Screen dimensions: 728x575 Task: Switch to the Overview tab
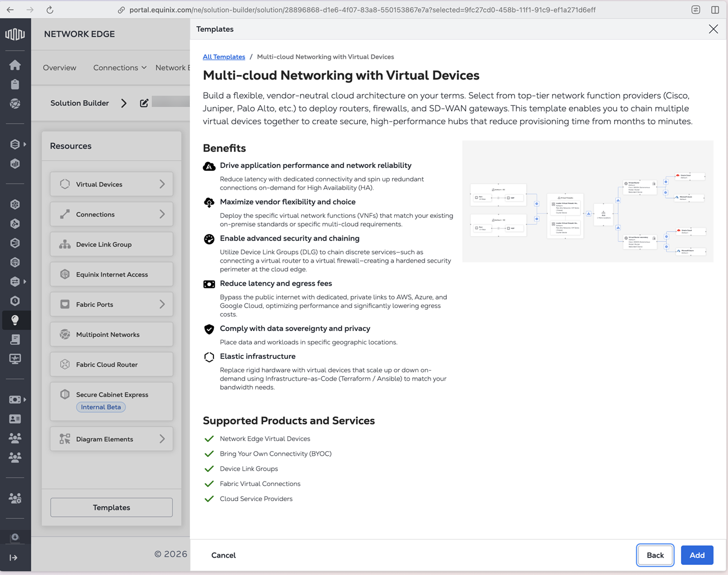59,68
